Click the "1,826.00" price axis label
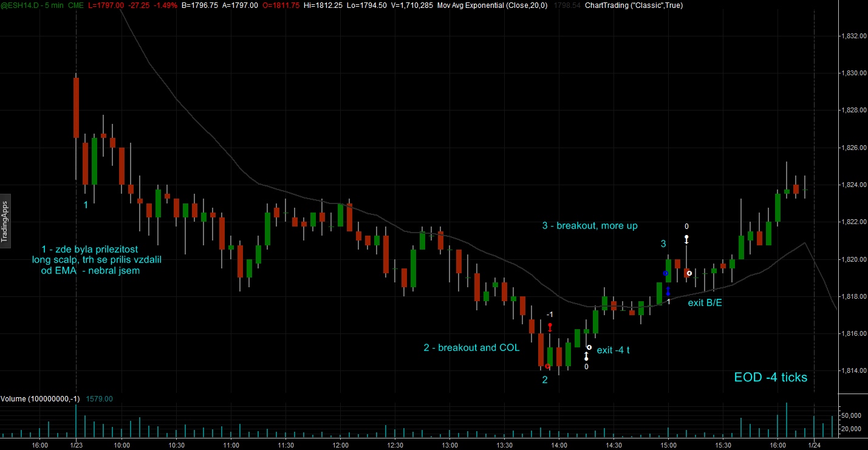The image size is (868, 450). point(853,148)
